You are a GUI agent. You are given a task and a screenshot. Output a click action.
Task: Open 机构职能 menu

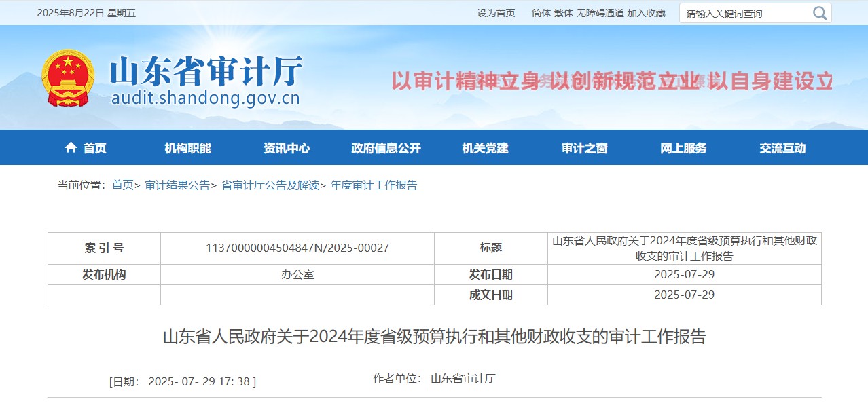click(x=187, y=148)
